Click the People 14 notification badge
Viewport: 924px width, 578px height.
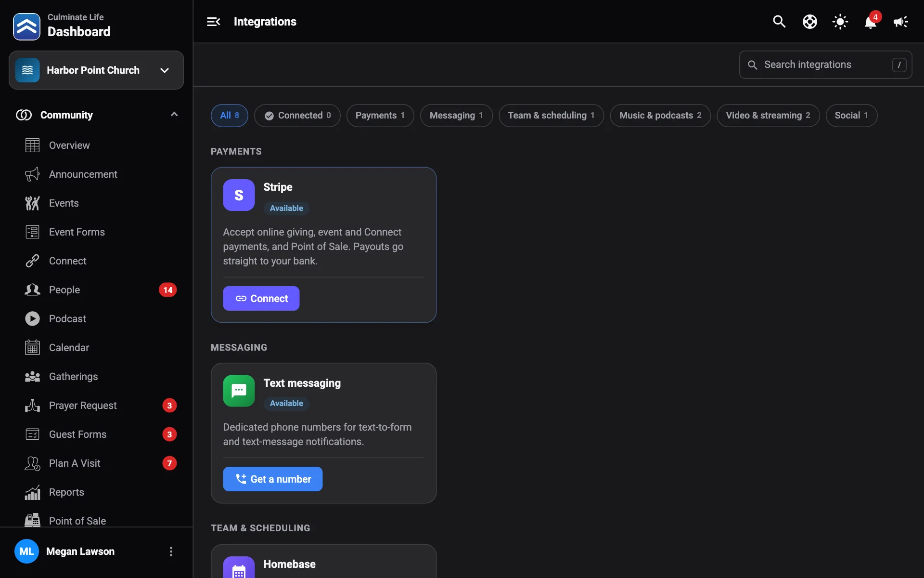point(167,290)
